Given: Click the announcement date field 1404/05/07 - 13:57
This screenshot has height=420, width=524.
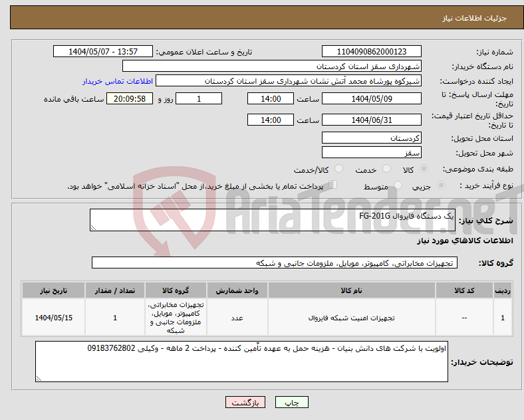Looking at the screenshot, I should (103, 51).
